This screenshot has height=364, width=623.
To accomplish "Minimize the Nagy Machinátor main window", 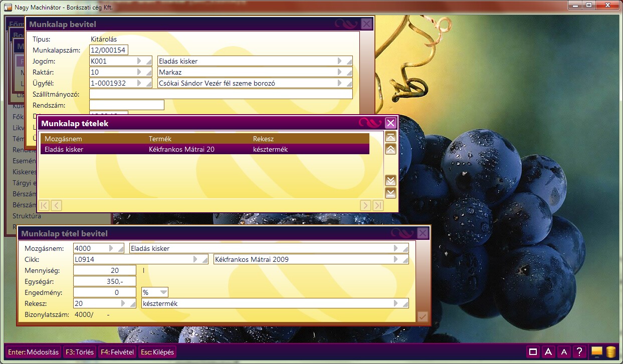I will pyautogui.click(x=575, y=5).
